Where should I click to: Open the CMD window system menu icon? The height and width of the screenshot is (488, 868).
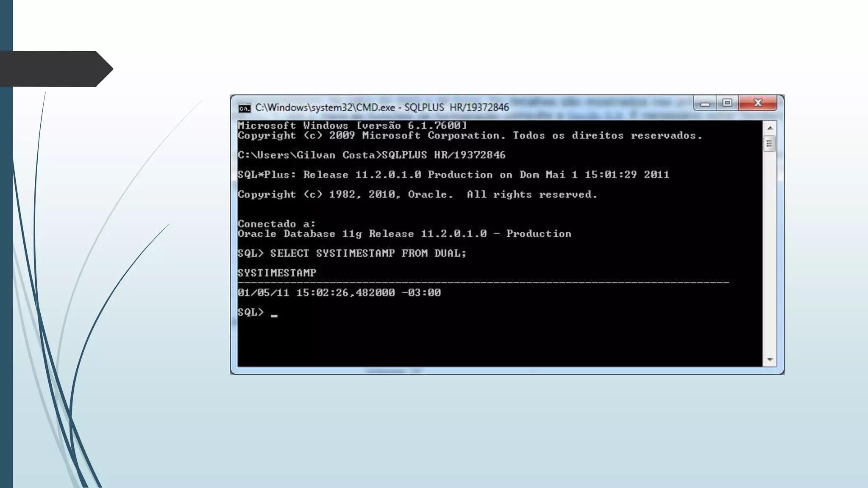tap(244, 108)
